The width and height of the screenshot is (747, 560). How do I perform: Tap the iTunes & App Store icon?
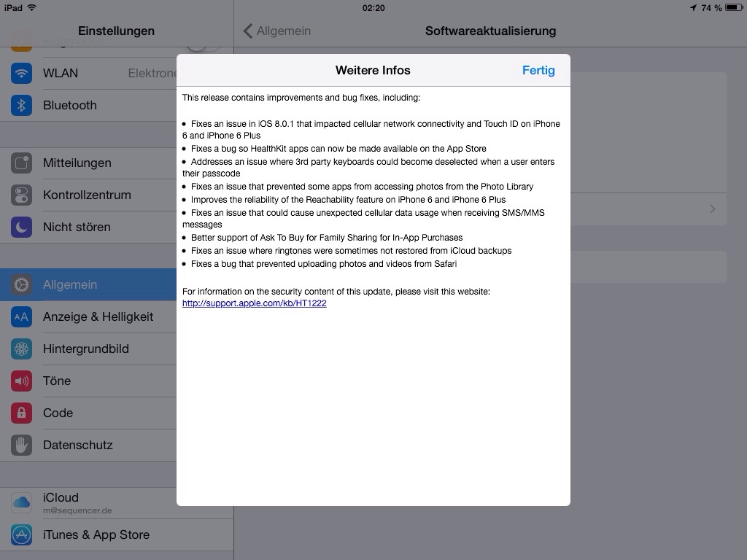(x=21, y=534)
